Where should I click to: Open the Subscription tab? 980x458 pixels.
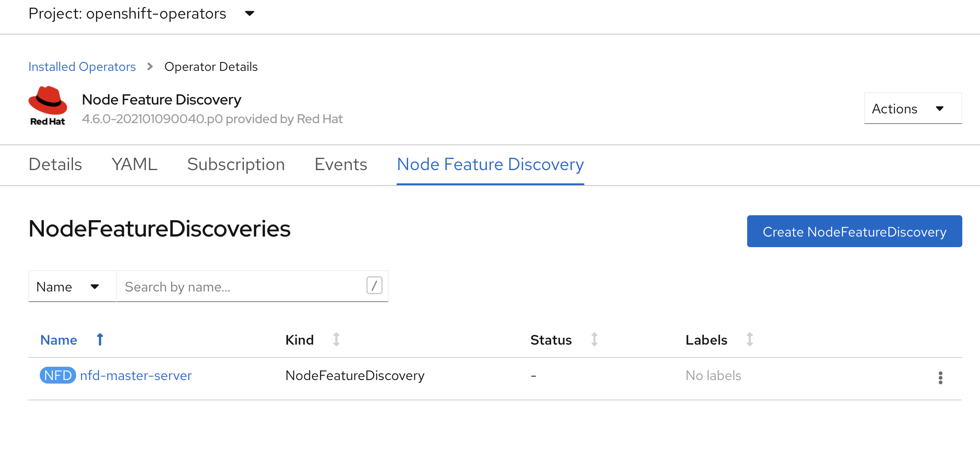[x=236, y=164]
